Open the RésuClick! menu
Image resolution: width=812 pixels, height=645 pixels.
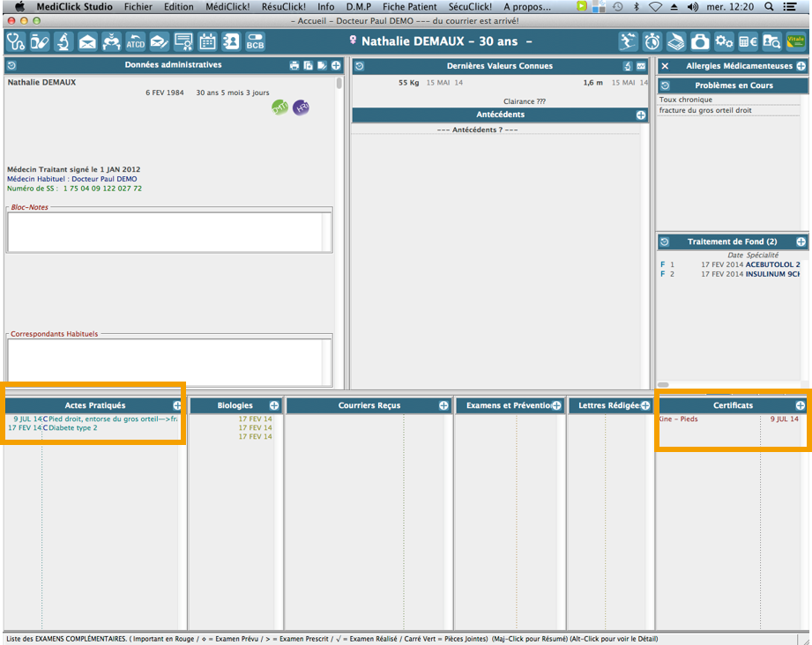(283, 6)
